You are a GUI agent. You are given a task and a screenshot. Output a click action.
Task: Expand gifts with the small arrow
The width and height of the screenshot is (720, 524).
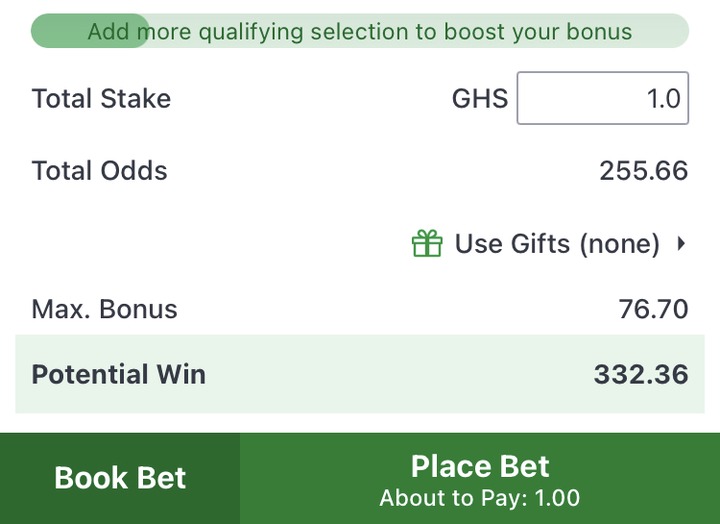(681, 243)
